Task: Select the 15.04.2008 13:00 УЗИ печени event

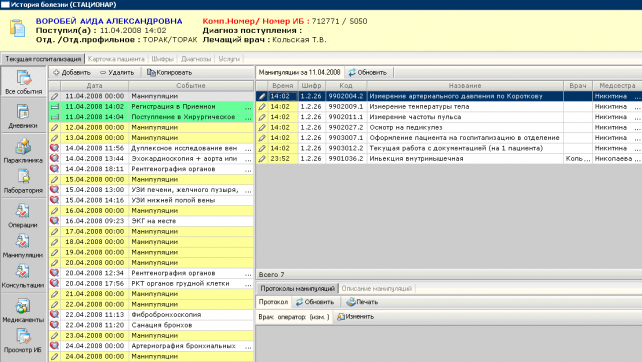Action: click(151, 190)
